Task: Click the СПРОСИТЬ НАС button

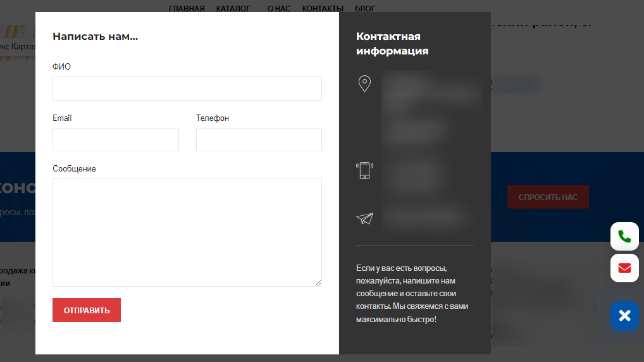Action: point(548,197)
